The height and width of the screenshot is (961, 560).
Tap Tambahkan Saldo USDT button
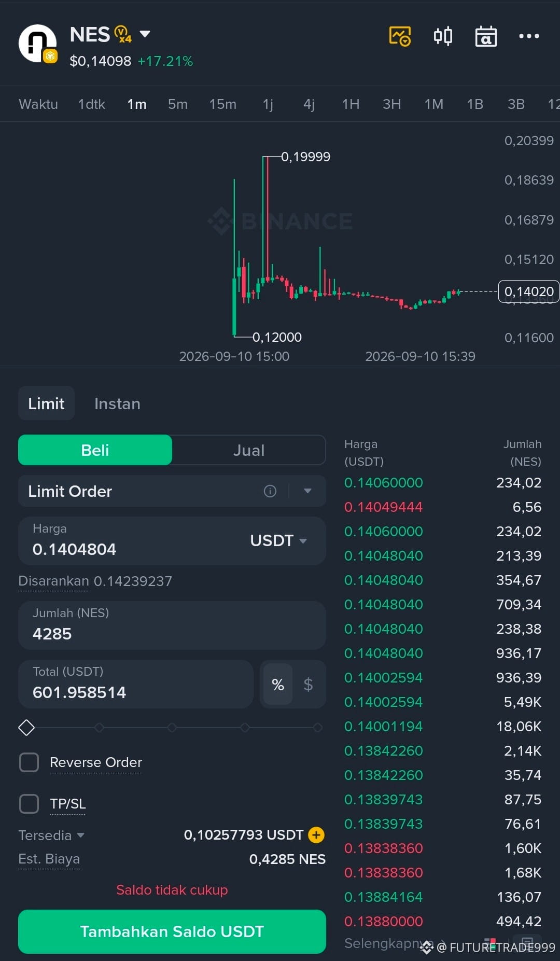coord(172,931)
